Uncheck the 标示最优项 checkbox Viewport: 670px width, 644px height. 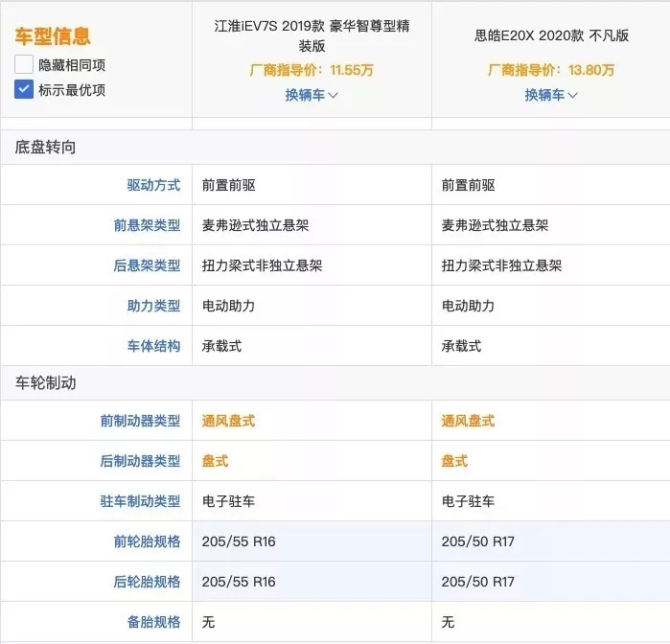24,89
